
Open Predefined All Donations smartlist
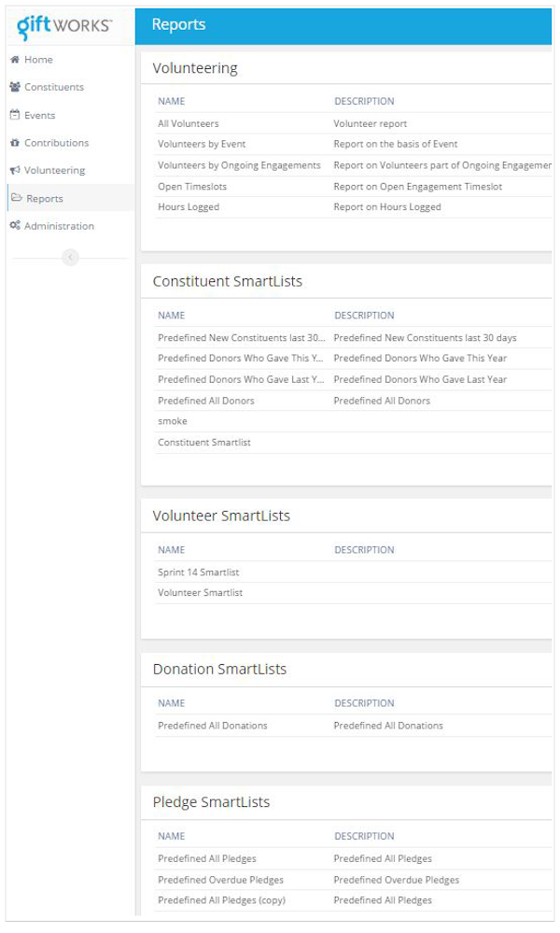point(212,726)
